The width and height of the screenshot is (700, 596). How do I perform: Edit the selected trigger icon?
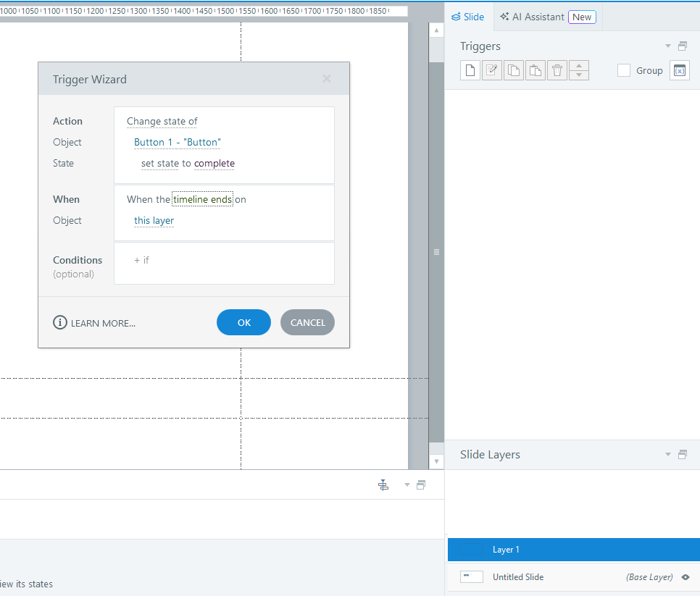point(491,70)
